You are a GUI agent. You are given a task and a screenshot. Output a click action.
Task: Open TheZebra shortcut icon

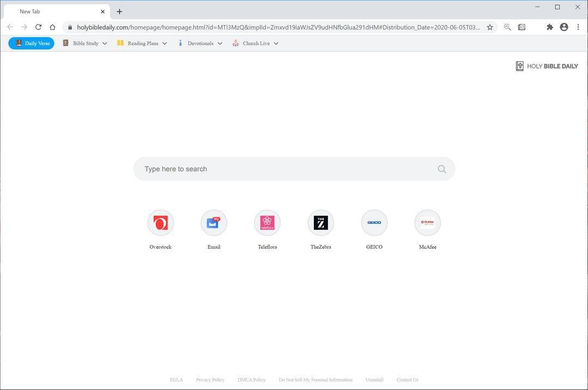pos(320,223)
